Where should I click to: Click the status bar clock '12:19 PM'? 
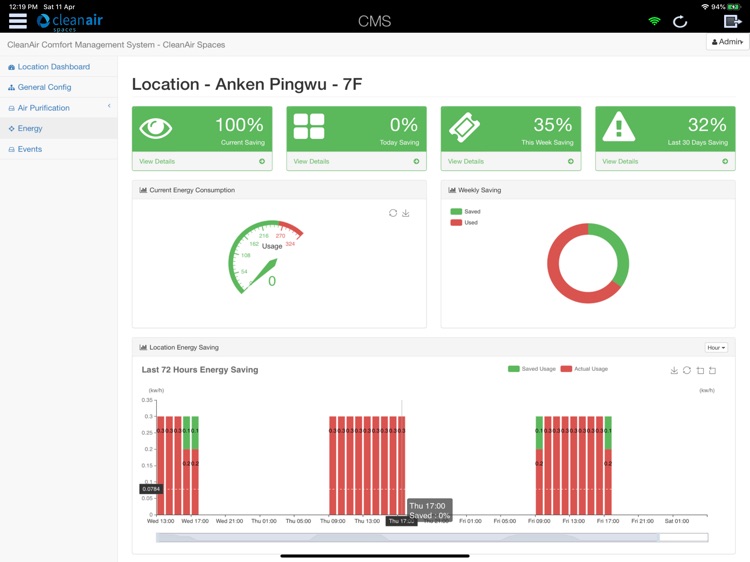(23, 7)
